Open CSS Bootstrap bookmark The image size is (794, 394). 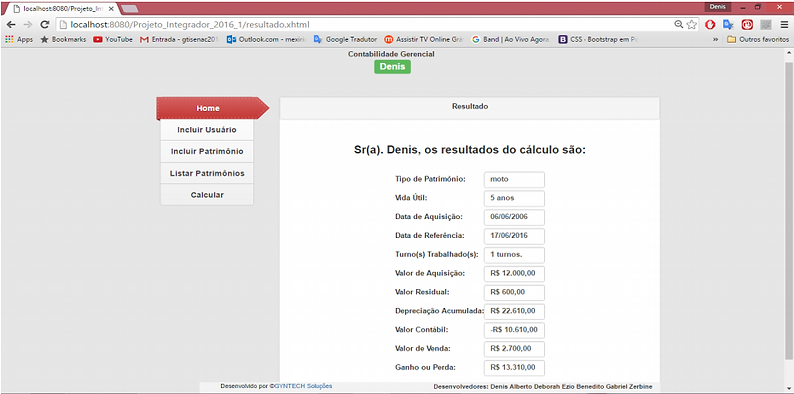point(598,39)
